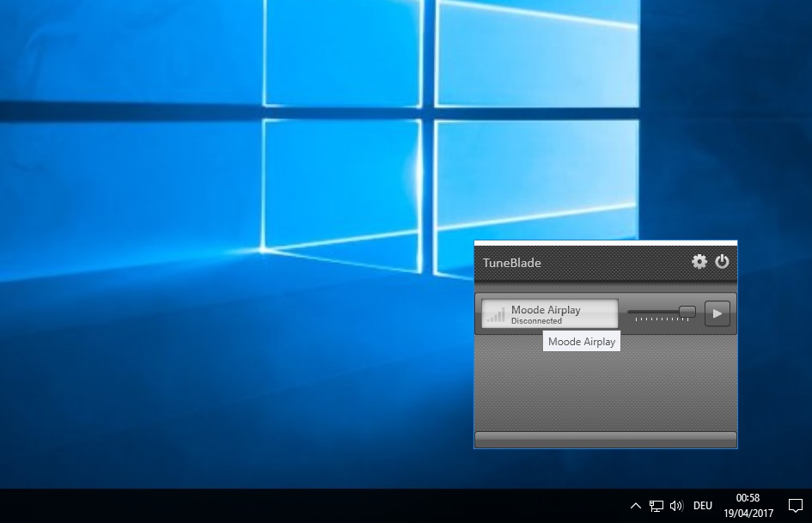Click the power icon in TuneBlade
The height and width of the screenshot is (523, 812).
722,262
